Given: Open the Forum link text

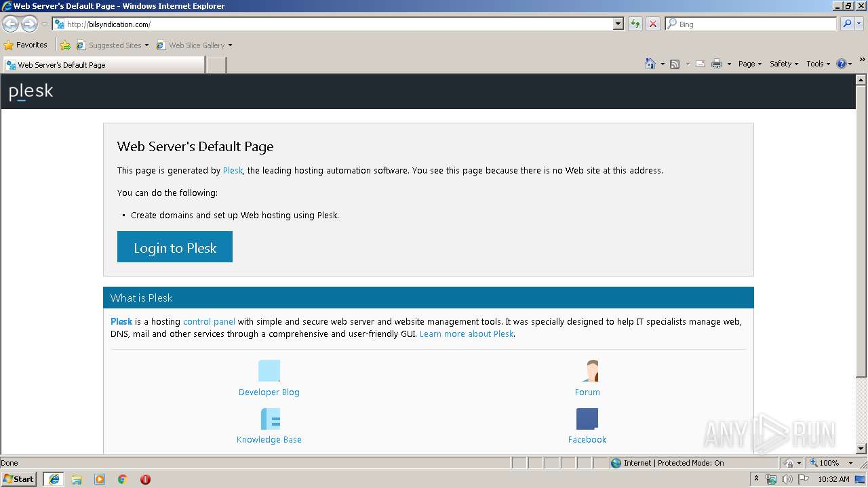Looking at the screenshot, I should click(x=587, y=392).
